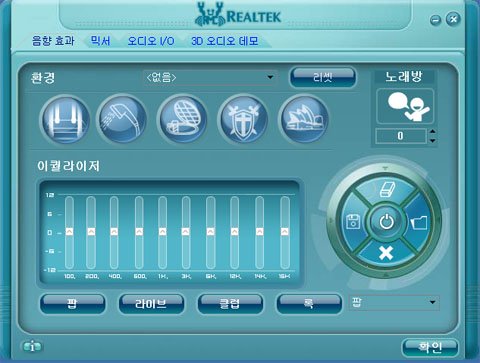Toggle the equalizer power button

[x=386, y=222]
